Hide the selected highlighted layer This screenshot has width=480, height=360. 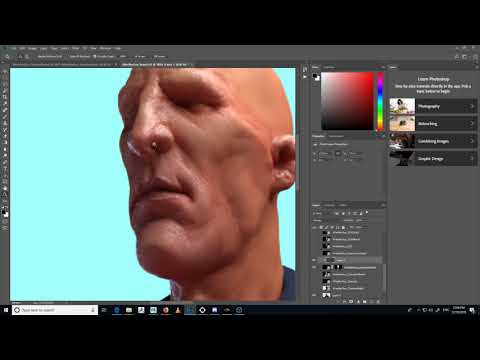[314, 260]
